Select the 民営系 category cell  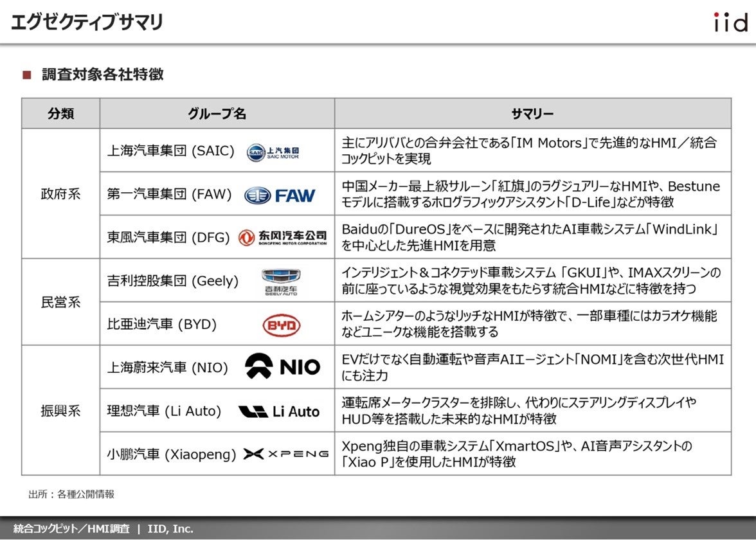click(60, 302)
